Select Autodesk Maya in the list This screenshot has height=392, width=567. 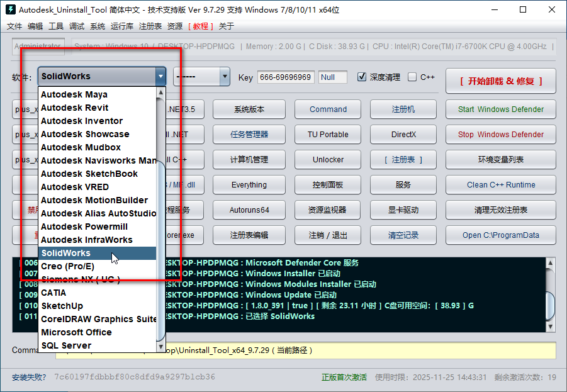[x=98, y=94]
